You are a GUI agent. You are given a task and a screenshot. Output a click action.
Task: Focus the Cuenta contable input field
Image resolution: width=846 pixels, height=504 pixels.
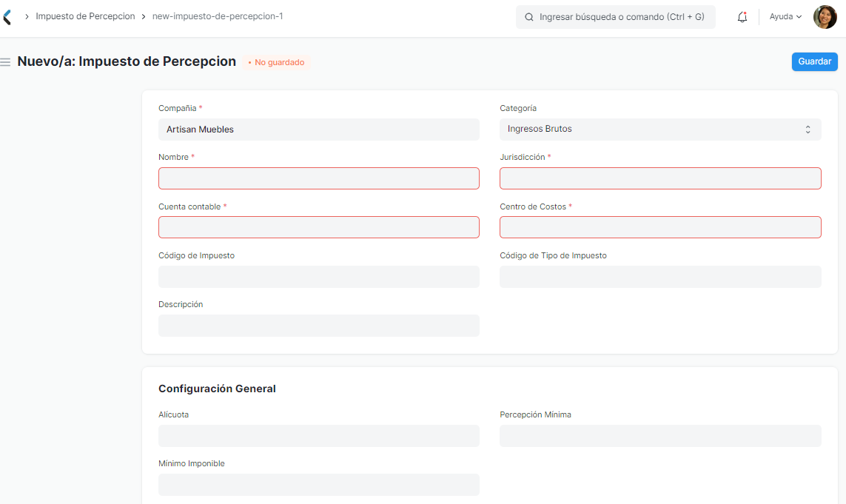tap(319, 227)
